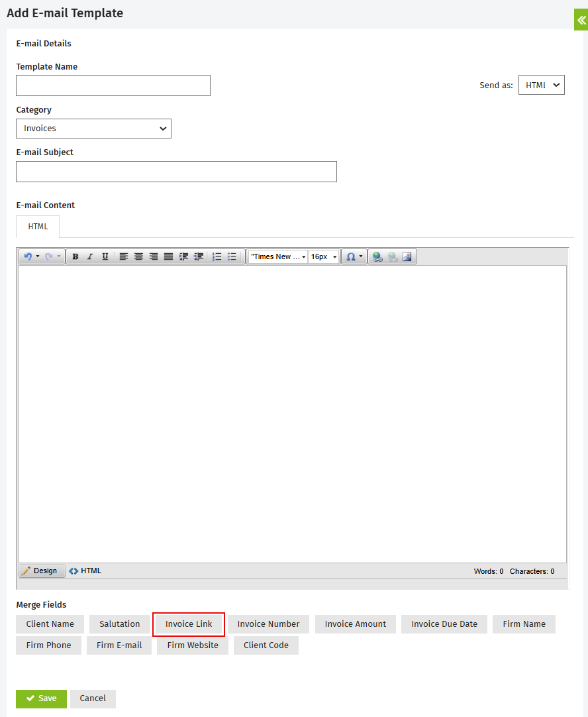Click the green Save button

coord(41,698)
